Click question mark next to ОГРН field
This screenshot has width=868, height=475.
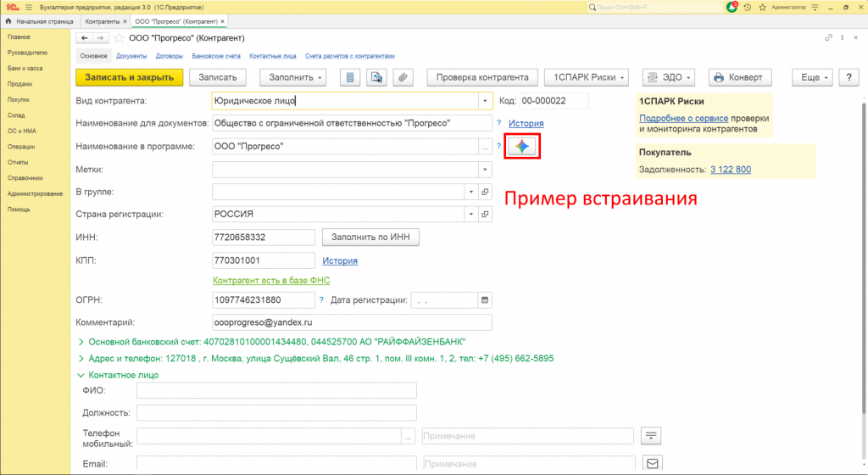(x=321, y=299)
